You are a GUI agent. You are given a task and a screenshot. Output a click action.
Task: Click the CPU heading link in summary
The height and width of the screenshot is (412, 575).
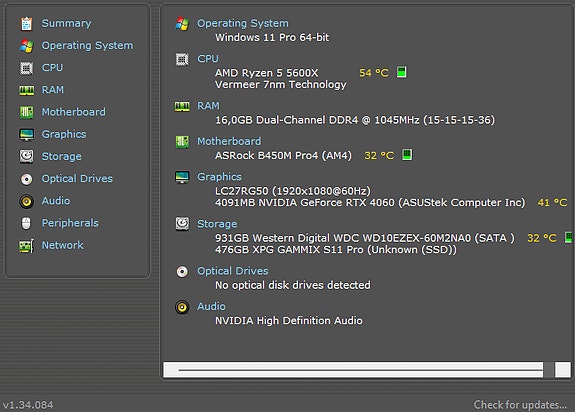[x=208, y=59]
